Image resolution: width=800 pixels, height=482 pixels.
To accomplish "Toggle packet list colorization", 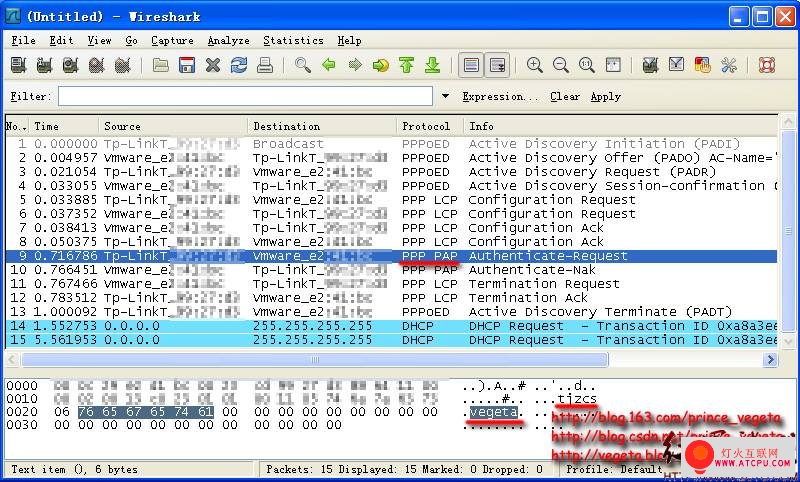I will point(471,65).
